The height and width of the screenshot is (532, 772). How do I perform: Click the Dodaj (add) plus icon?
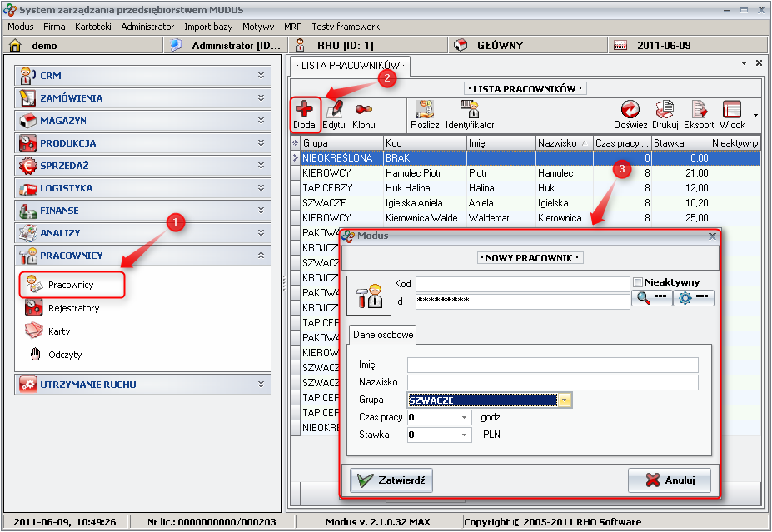[x=306, y=109]
